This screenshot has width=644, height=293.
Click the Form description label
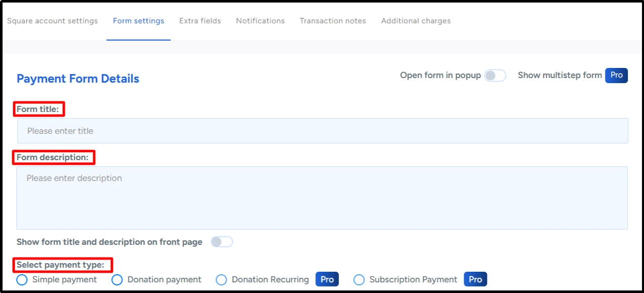click(53, 157)
